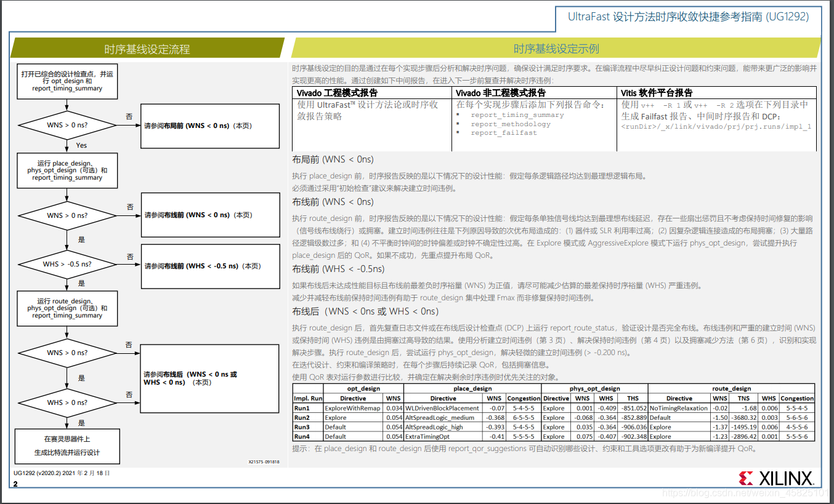
Task: Click the -3680.32 TNS value
Action: (x=744, y=417)
